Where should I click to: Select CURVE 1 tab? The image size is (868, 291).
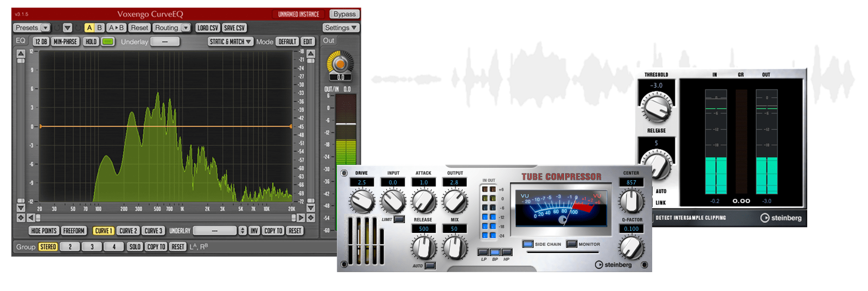point(103,231)
